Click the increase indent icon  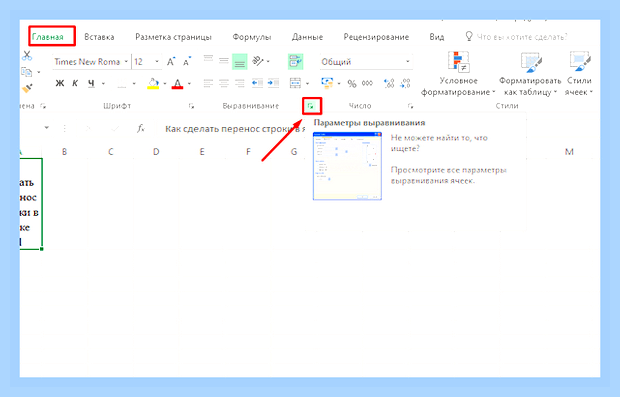pos(273,83)
